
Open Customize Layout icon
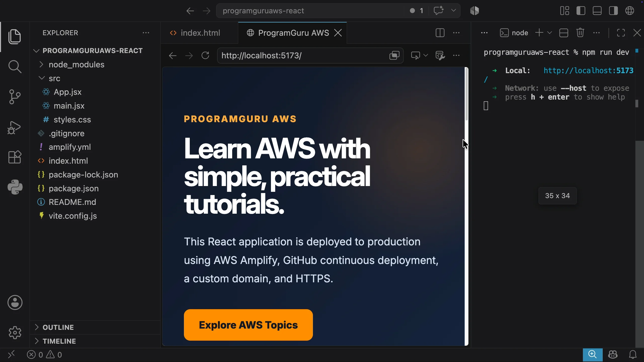point(565,11)
